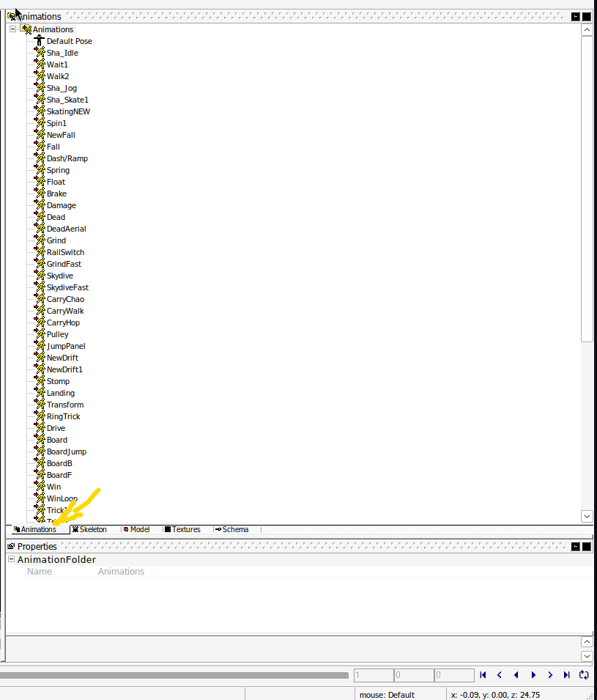The width and height of the screenshot is (597, 700).
Task: Click the Properties panel header icon
Action: 10,546
